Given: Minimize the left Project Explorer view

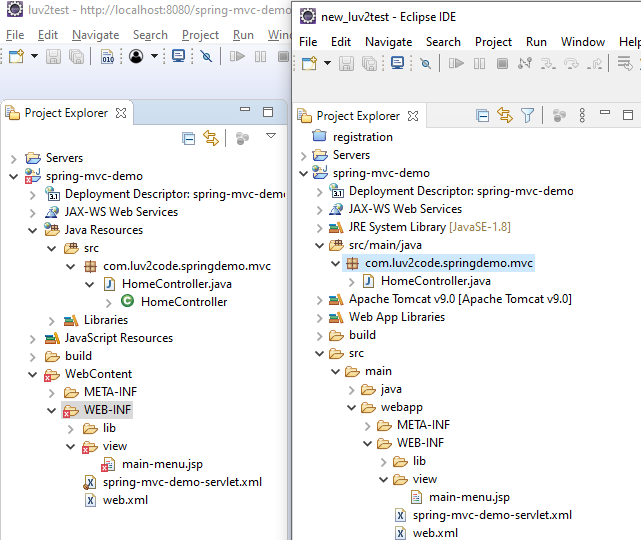Looking at the screenshot, I should pos(245,110).
